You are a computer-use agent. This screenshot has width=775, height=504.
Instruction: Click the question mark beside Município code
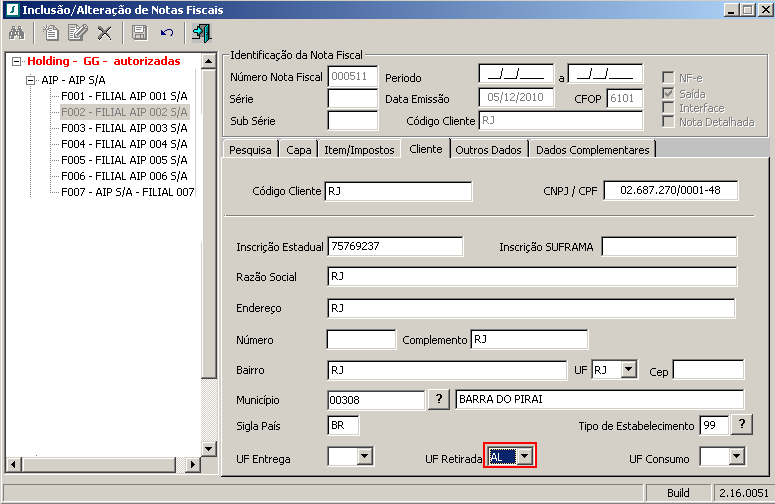coord(438,400)
